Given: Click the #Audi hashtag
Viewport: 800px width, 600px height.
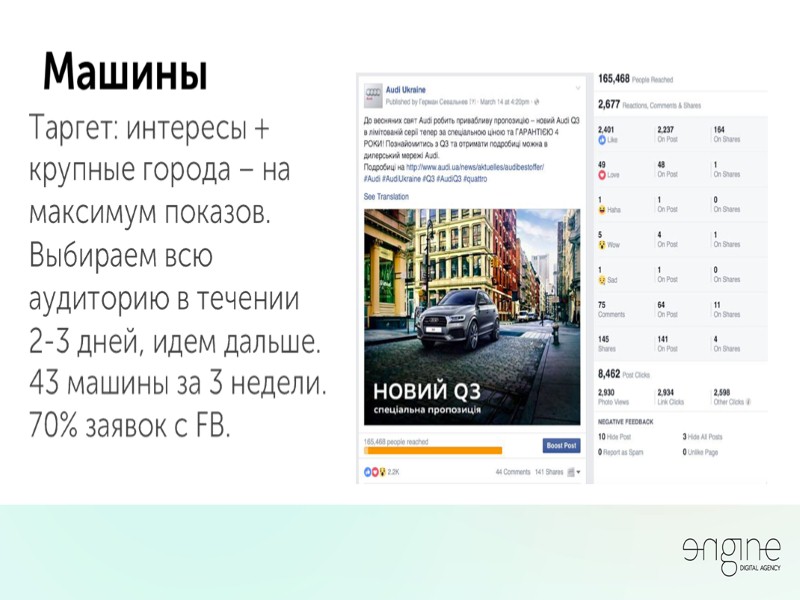Looking at the screenshot, I should pos(372,179).
